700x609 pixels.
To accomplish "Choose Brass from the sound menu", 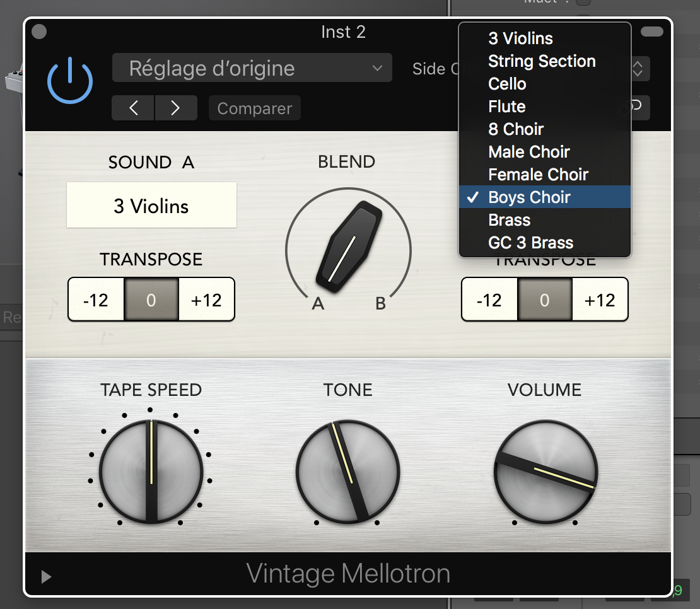I will point(545,220).
